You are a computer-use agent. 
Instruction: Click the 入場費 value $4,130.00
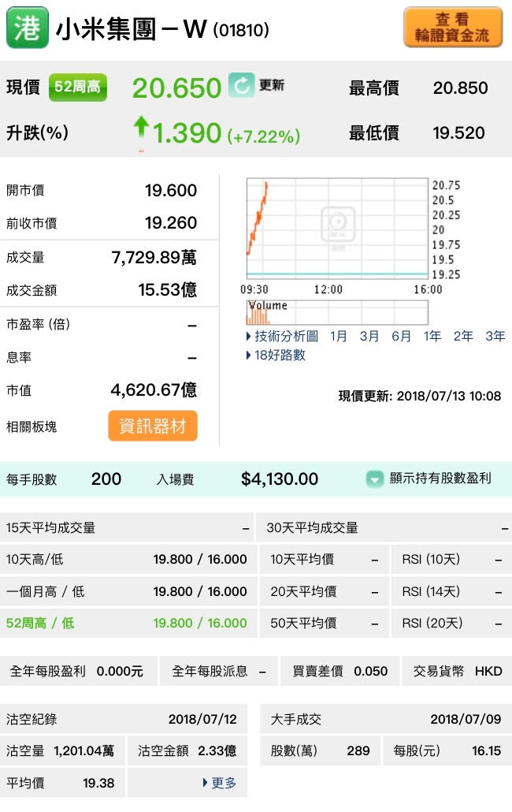(280, 479)
